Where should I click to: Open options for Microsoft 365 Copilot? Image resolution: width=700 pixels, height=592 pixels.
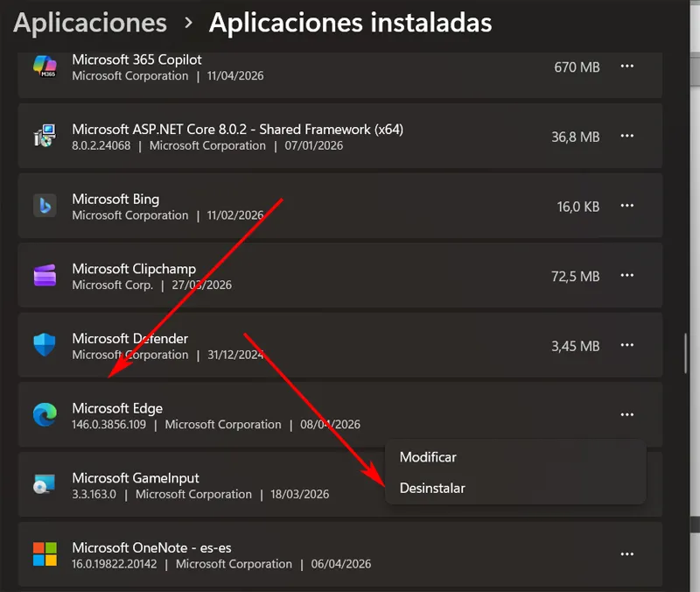click(x=626, y=67)
